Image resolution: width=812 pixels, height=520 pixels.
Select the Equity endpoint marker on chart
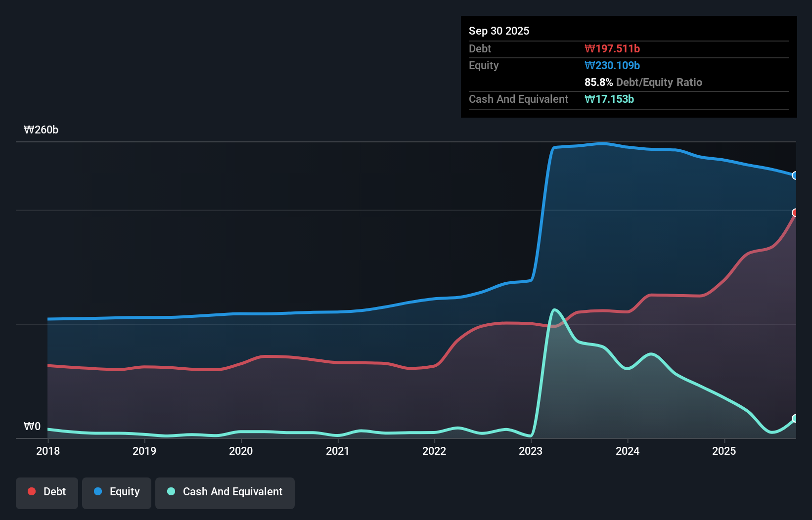795,175
